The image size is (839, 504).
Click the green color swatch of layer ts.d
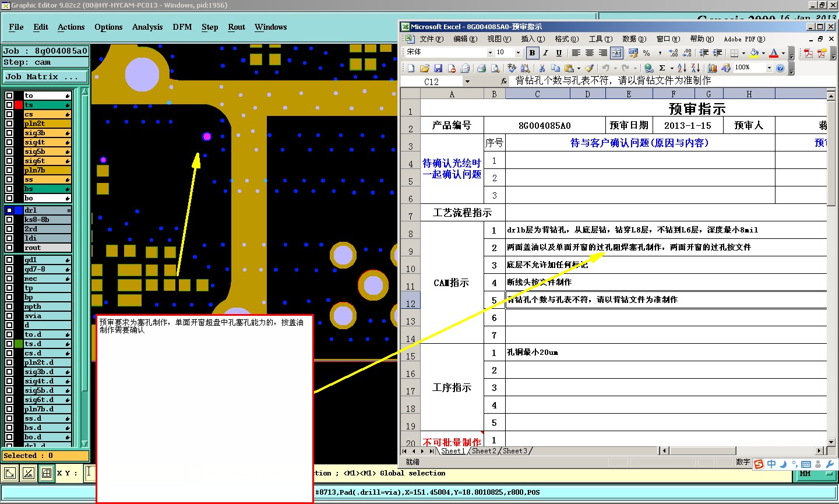(19, 344)
